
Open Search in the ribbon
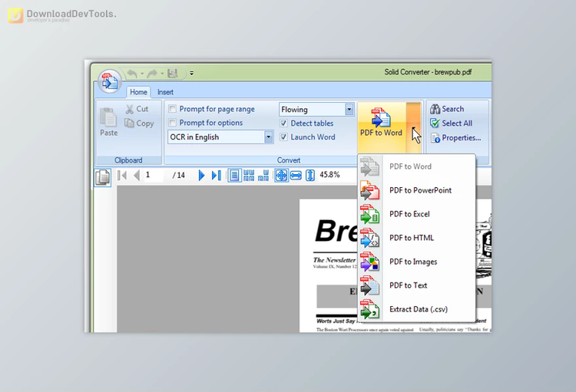click(x=448, y=109)
